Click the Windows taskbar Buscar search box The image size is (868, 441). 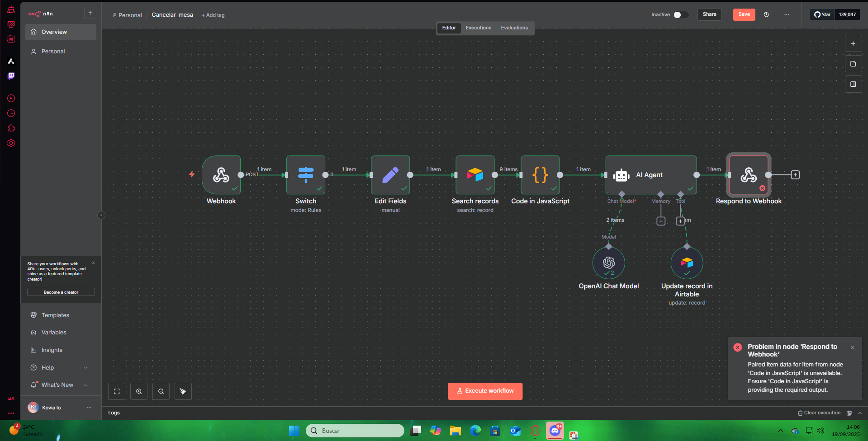click(355, 431)
